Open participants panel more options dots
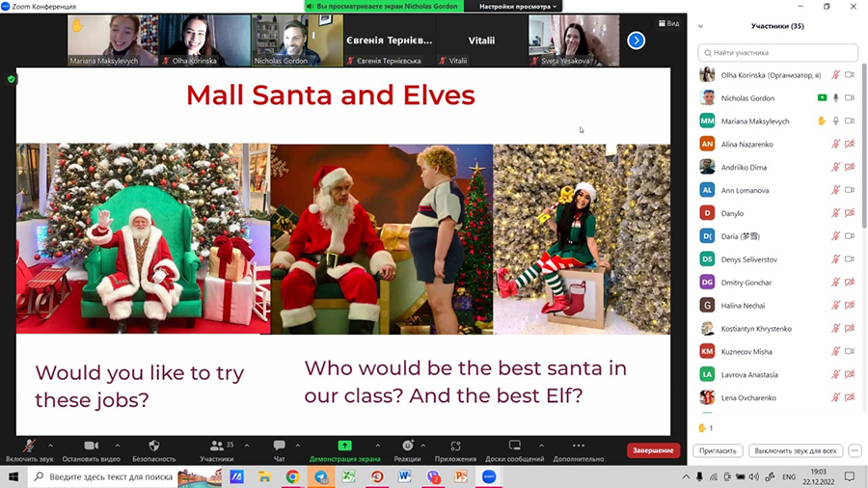This screenshot has width=868, height=488. click(854, 451)
